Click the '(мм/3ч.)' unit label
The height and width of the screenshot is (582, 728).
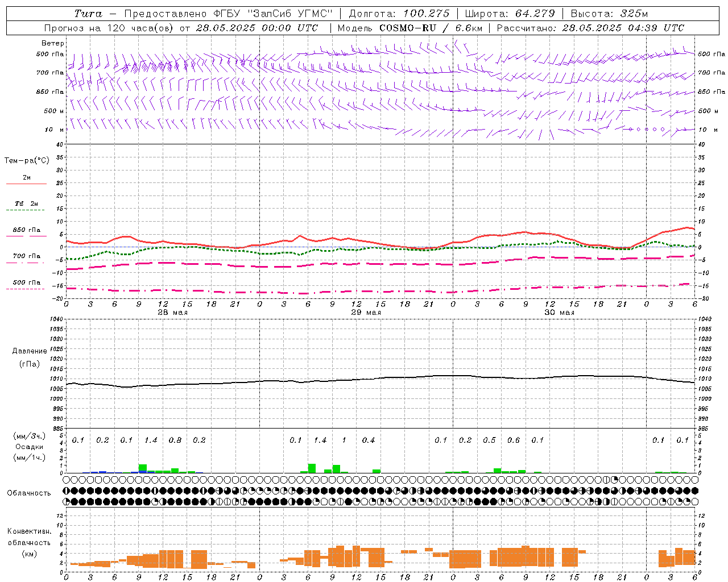(x=30, y=436)
